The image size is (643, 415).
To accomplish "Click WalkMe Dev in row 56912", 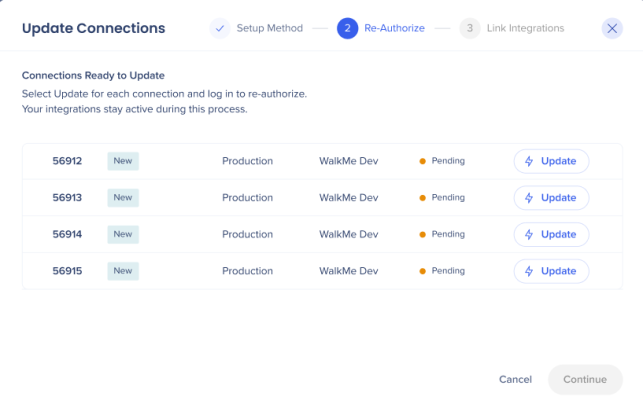I will [349, 161].
